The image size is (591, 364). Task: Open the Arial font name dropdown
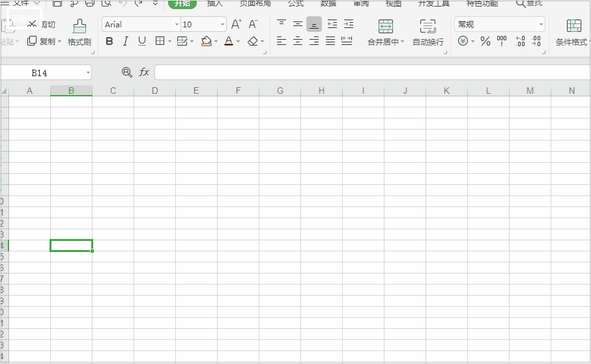[177, 25]
